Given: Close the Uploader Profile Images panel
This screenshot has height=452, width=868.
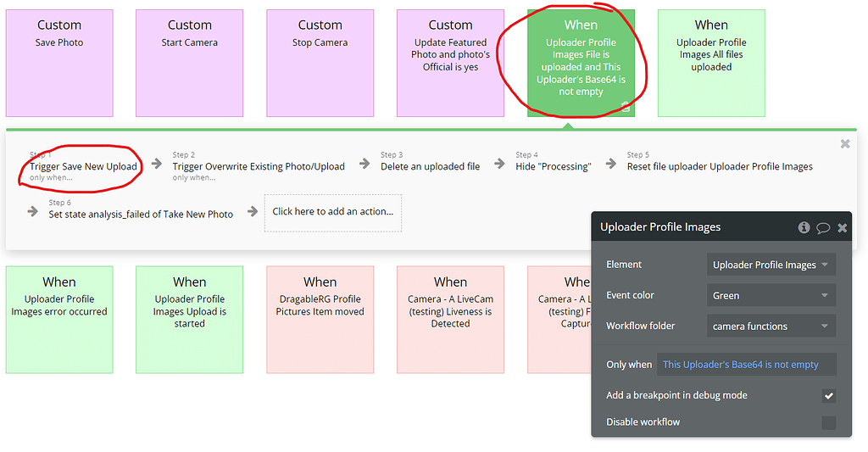Looking at the screenshot, I should (842, 227).
